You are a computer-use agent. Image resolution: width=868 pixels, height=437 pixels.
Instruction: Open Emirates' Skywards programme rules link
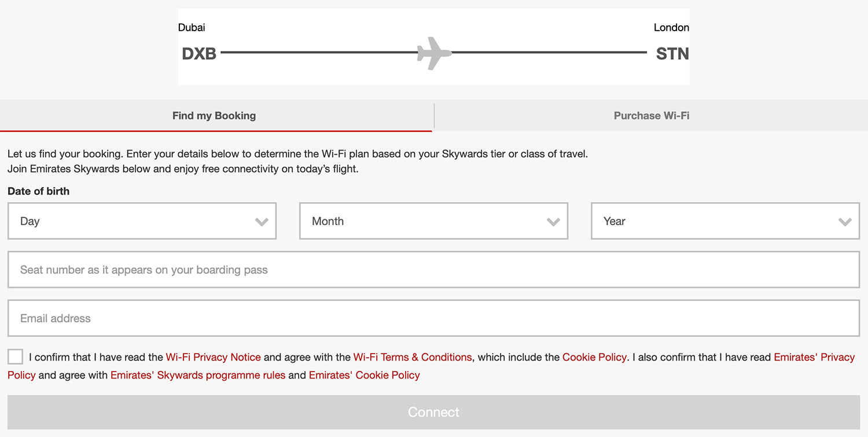click(x=198, y=375)
